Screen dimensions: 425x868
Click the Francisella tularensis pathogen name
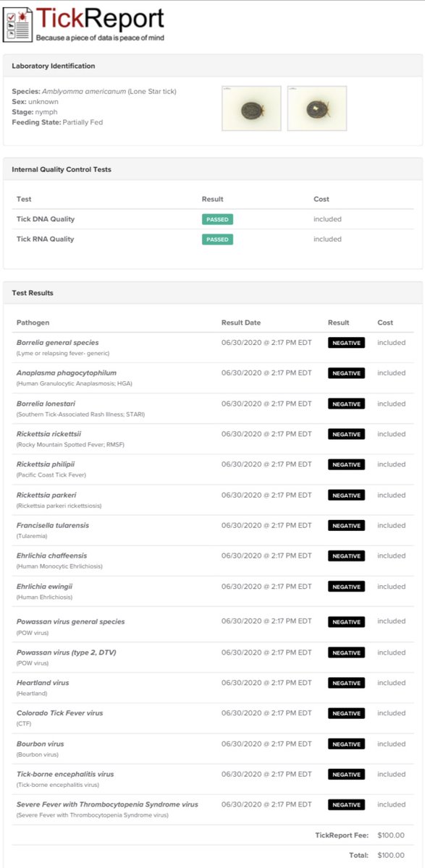53,526
